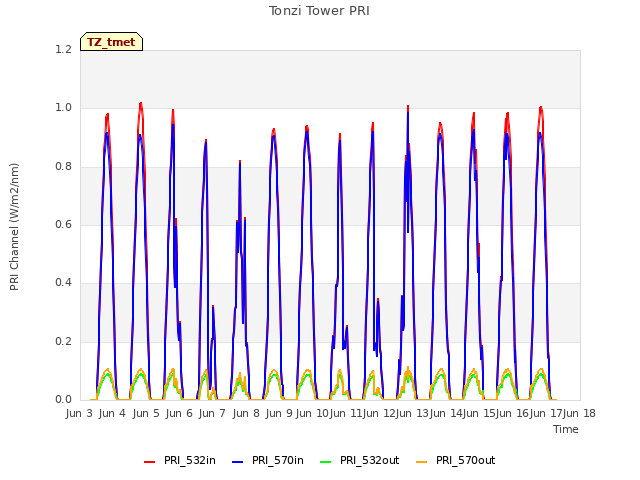
Task: Click the red PRI_532in legend swatch
Action: 149,461
